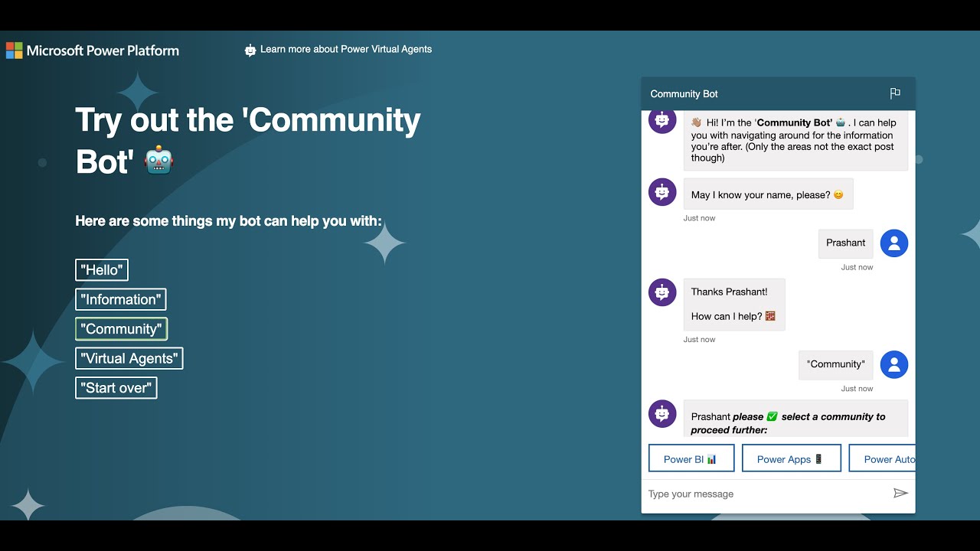Click bot avatar next to "Thanks Prashant!"
The image size is (980, 551).
(662, 292)
